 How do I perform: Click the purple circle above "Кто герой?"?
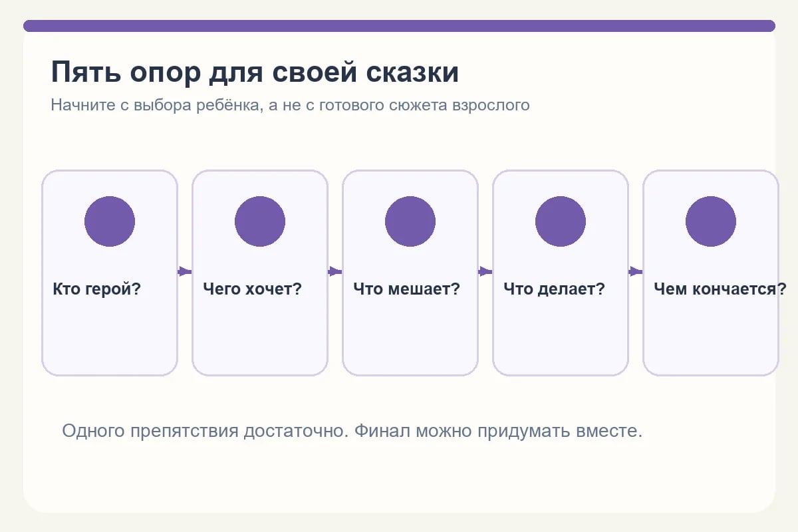click(110, 221)
